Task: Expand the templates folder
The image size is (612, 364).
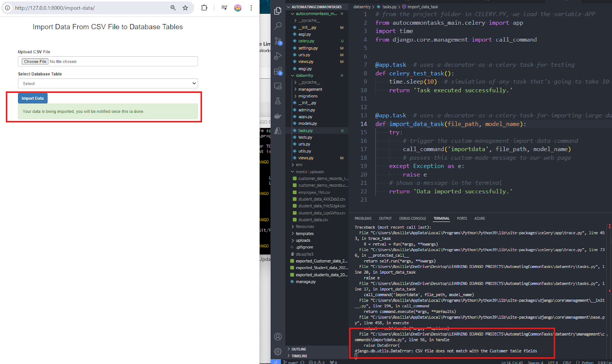Action: 304,234
